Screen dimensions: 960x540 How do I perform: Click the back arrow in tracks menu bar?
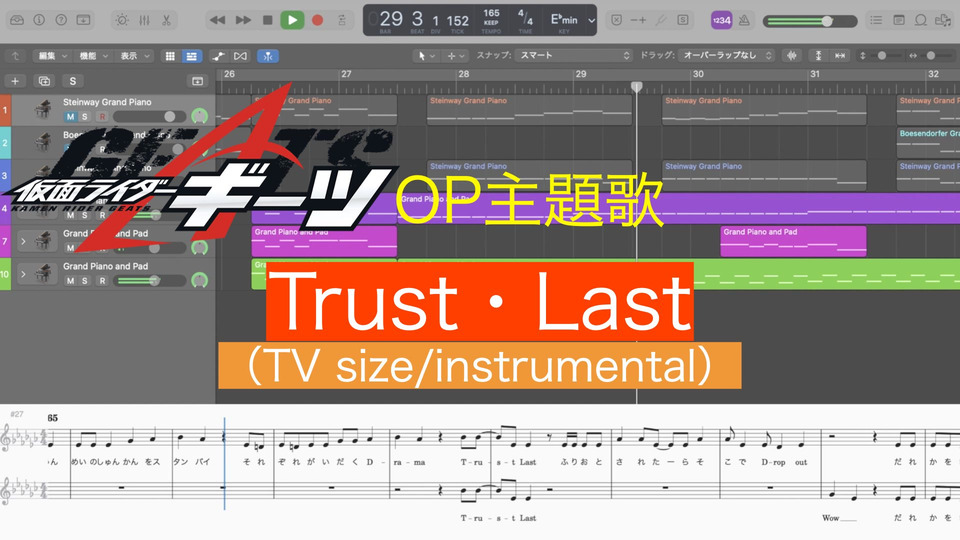click(x=15, y=56)
